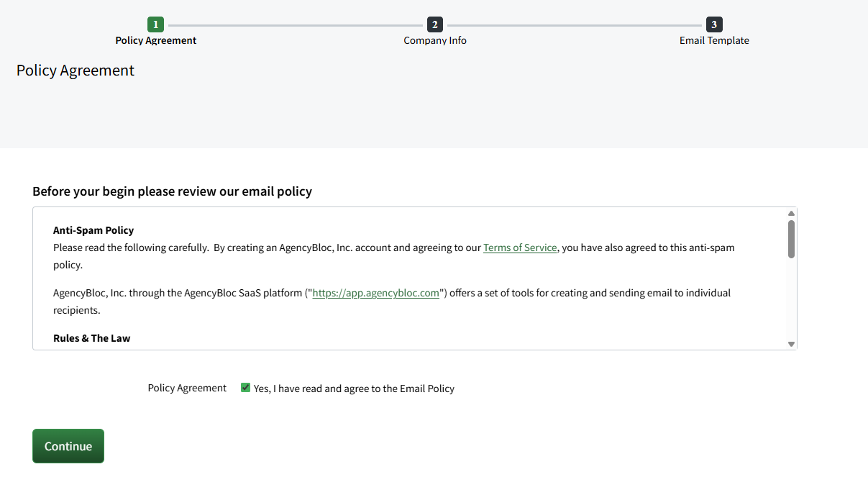Open the Terms of Service link
Image resolution: width=868 pixels, height=477 pixels.
(x=520, y=247)
